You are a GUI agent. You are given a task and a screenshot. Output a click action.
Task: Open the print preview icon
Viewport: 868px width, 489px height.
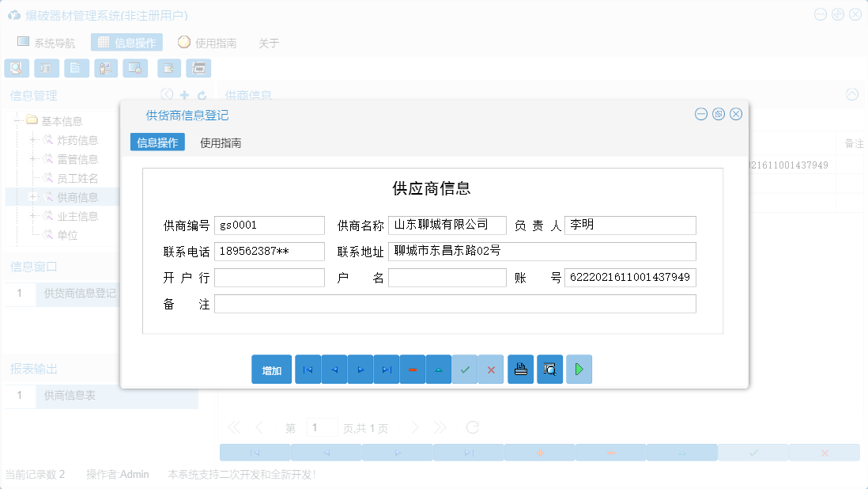(549, 370)
